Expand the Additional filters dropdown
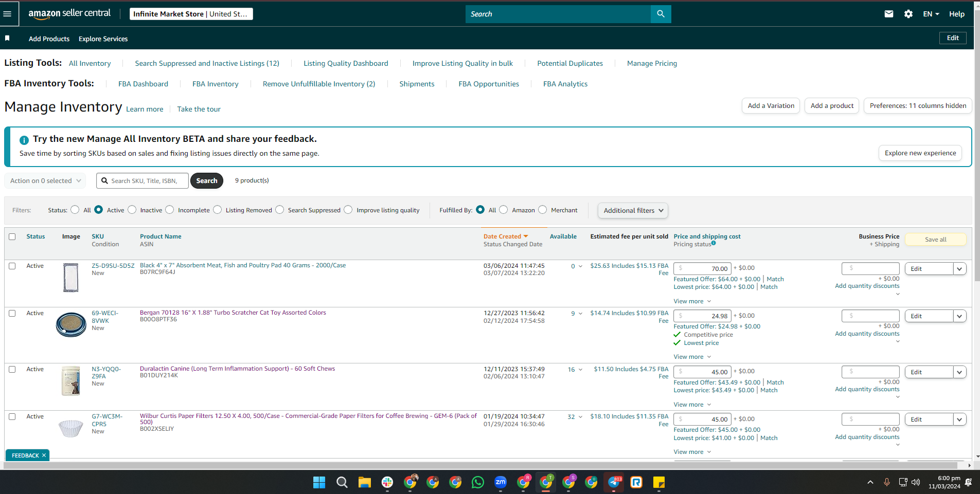The width and height of the screenshot is (980, 494). [633, 210]
